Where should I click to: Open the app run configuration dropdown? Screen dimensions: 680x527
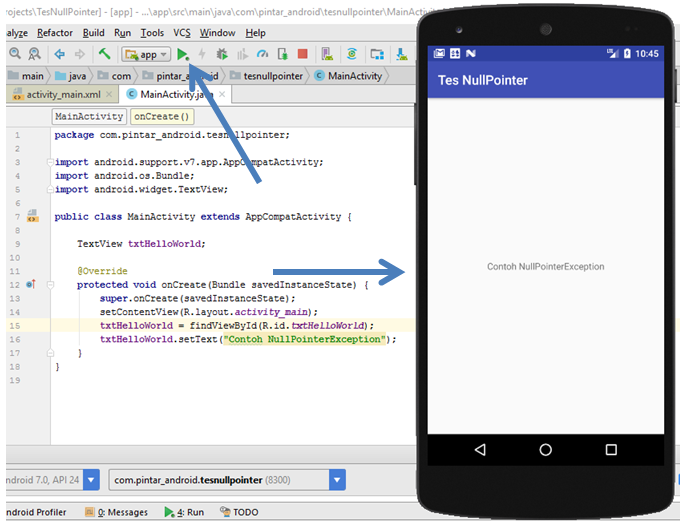point(146,55)
